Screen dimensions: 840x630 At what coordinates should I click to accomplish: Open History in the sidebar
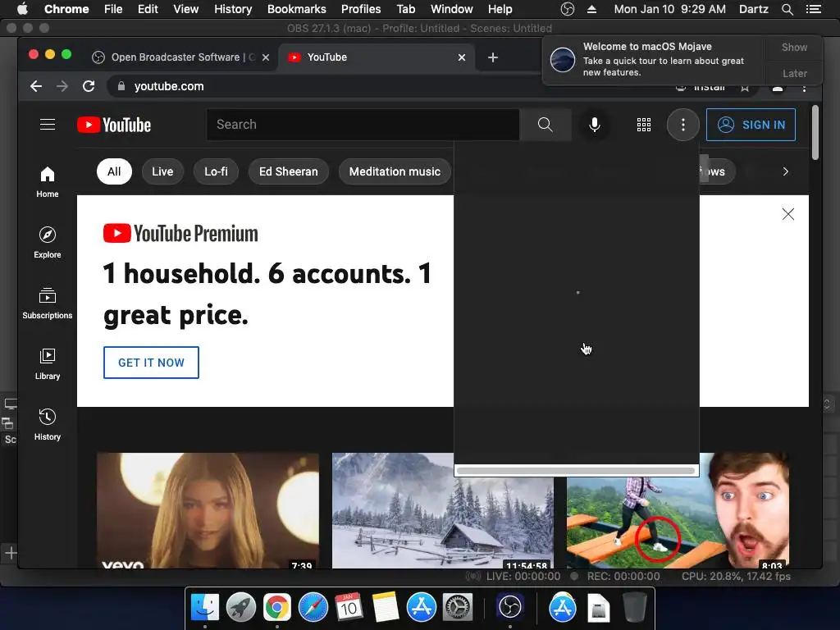[47, 425]
